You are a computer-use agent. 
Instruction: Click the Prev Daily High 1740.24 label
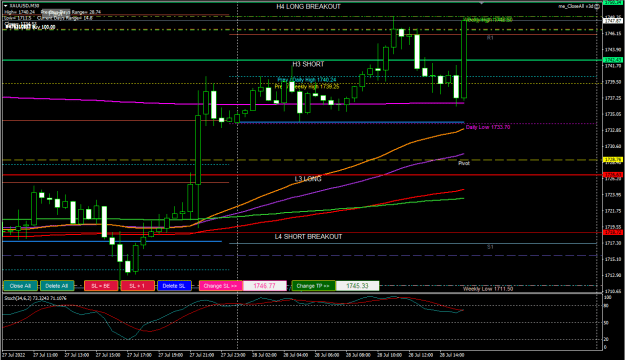(307, 80)
